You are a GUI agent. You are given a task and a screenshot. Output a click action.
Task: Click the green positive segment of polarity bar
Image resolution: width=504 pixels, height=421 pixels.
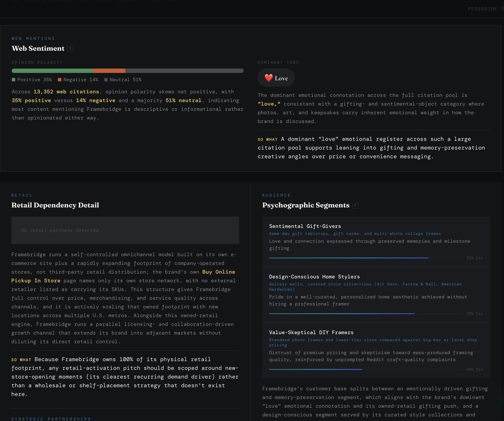[x=52, y=71]
